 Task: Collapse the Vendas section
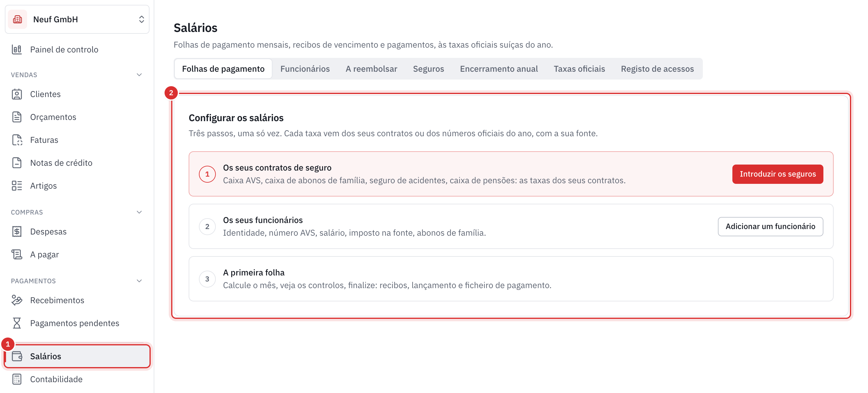click(139, 75)
